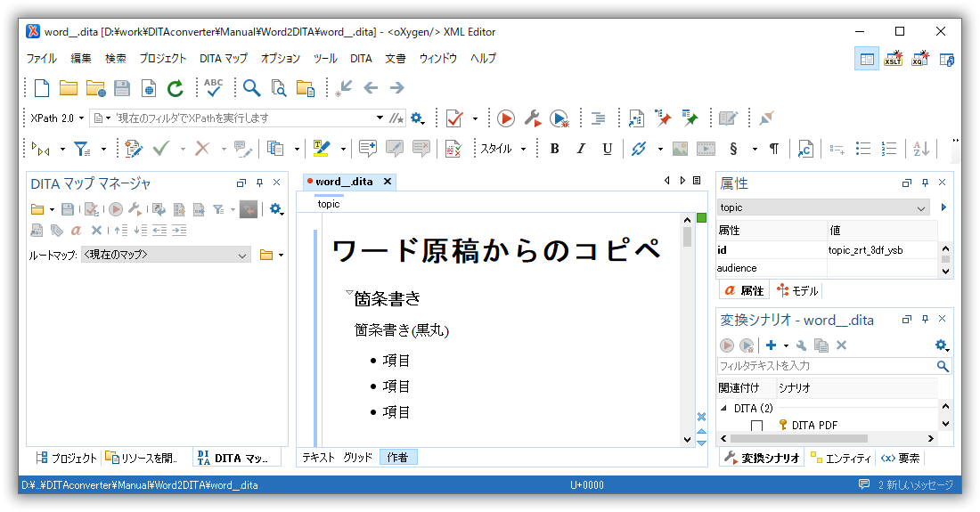The image size is (980, 512).
Task: Reject tracked change red X icon
Action: click(x=202, y=149)
